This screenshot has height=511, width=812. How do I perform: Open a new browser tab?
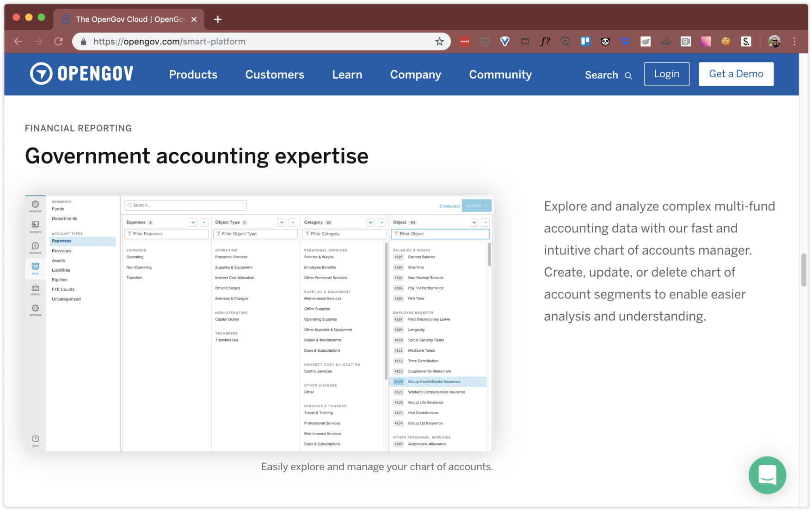(218, 19)
